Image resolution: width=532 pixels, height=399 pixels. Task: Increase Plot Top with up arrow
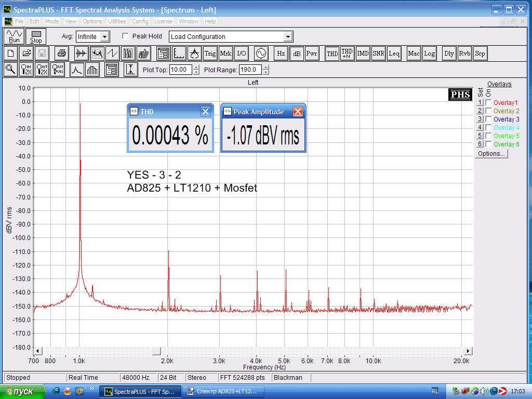196,67
